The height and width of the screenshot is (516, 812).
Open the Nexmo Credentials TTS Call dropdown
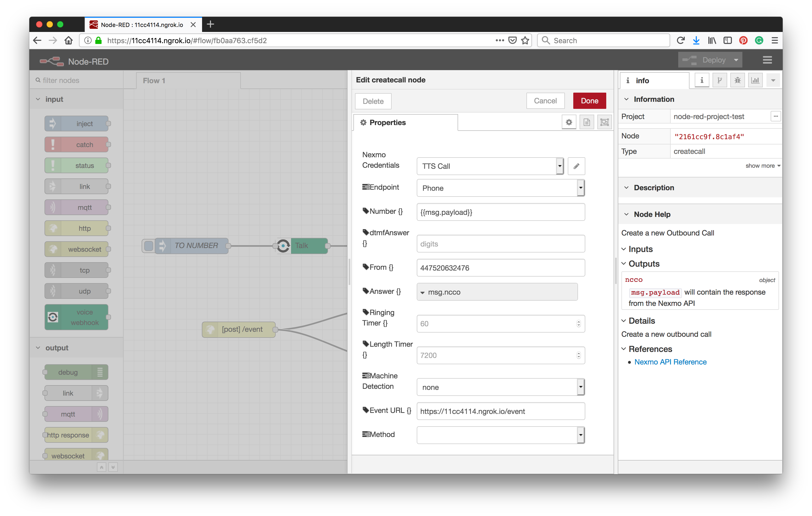(x=490, y=166)
